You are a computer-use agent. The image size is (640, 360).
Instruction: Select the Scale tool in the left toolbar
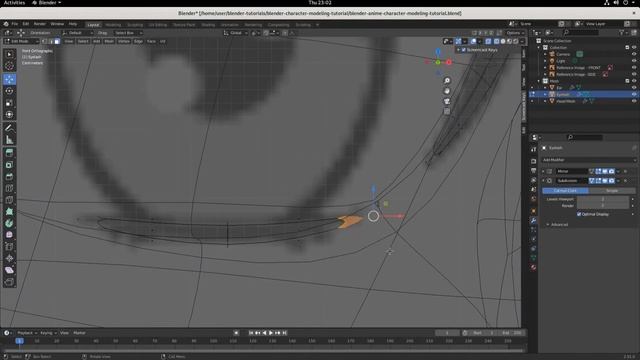(x=9, y=103)
